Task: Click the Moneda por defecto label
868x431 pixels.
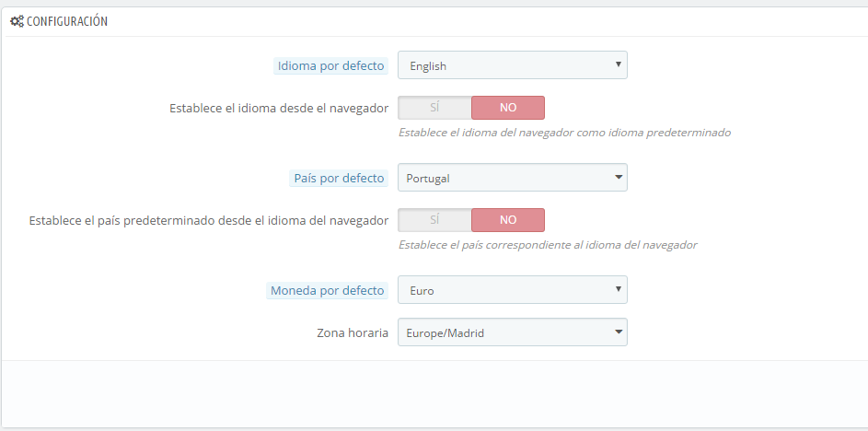Action: click(328, 290)
